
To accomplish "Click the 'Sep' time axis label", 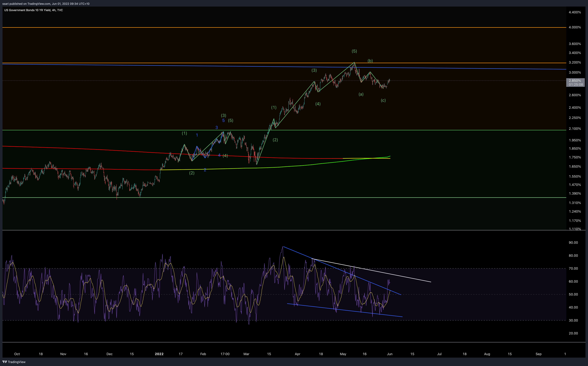I will pyautogui.click(x=538, y=354).
